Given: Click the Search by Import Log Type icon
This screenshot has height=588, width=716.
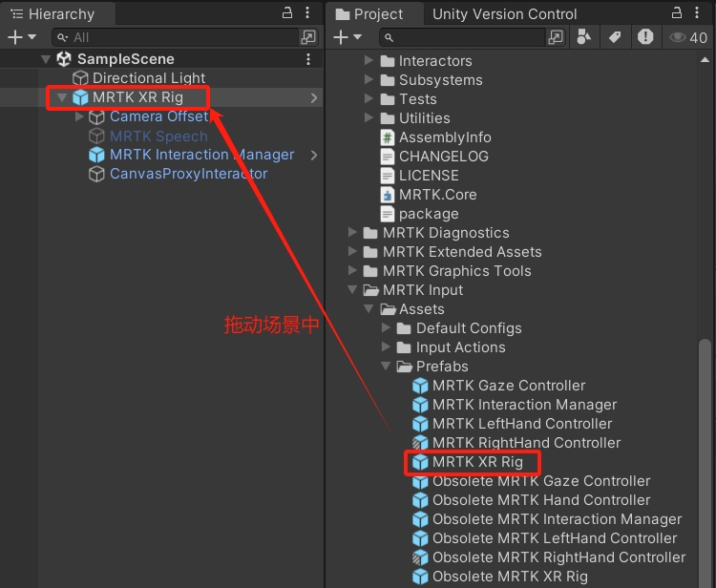Looking at the screenshot, I should point(645,37).
